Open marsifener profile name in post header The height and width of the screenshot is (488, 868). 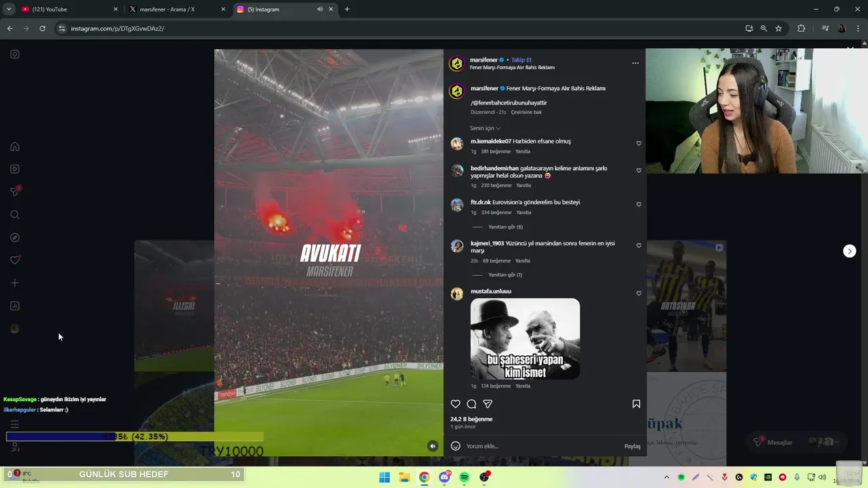(484, 60)
